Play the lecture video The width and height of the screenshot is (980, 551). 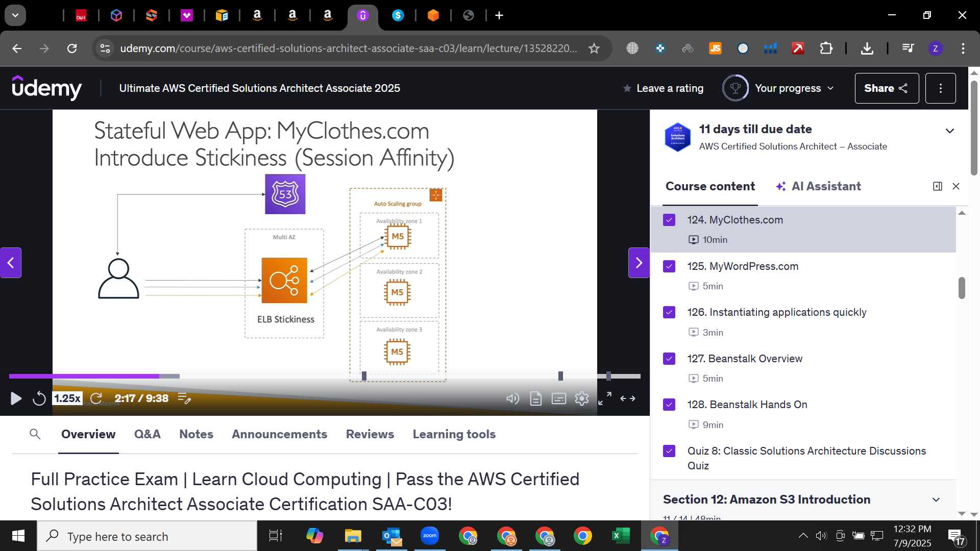pyautogui.click(x=16, y=398)
